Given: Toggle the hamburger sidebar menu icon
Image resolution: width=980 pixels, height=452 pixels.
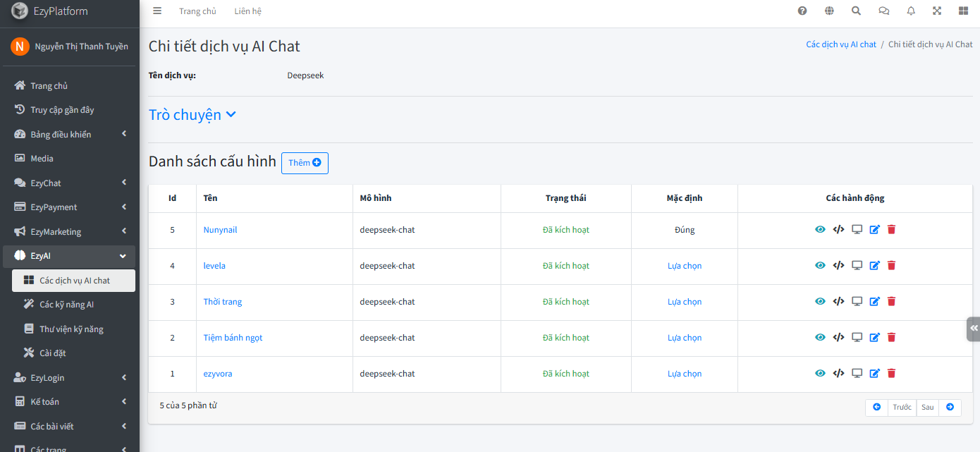Looking at the screenshot, I should (x=157, y=11).
